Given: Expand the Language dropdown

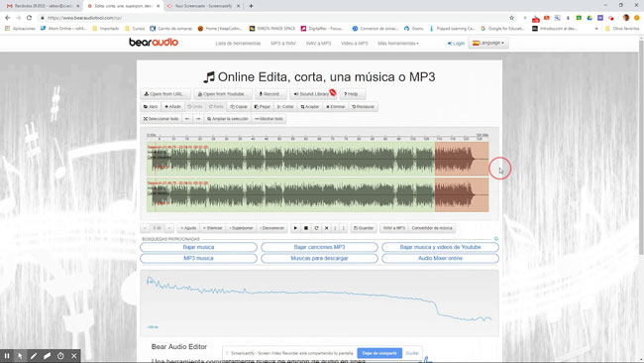Looking at the screenshot, I should click(487, 43).
